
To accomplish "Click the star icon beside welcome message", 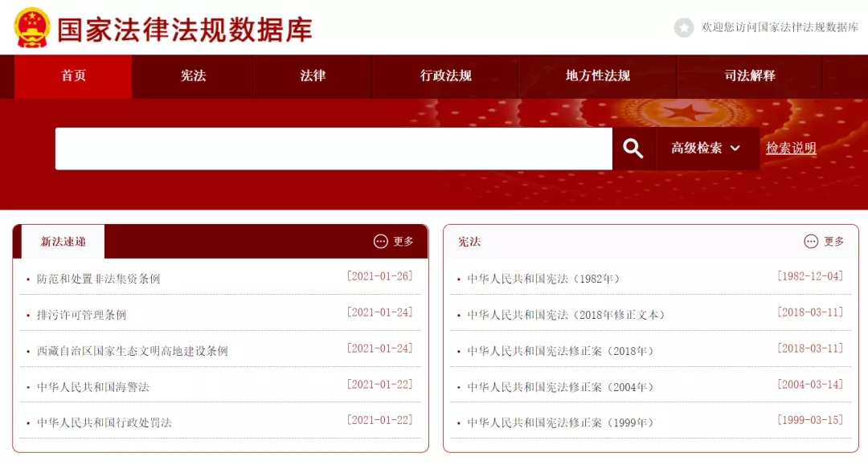I will pyautogui.click(x=684, y=27).
